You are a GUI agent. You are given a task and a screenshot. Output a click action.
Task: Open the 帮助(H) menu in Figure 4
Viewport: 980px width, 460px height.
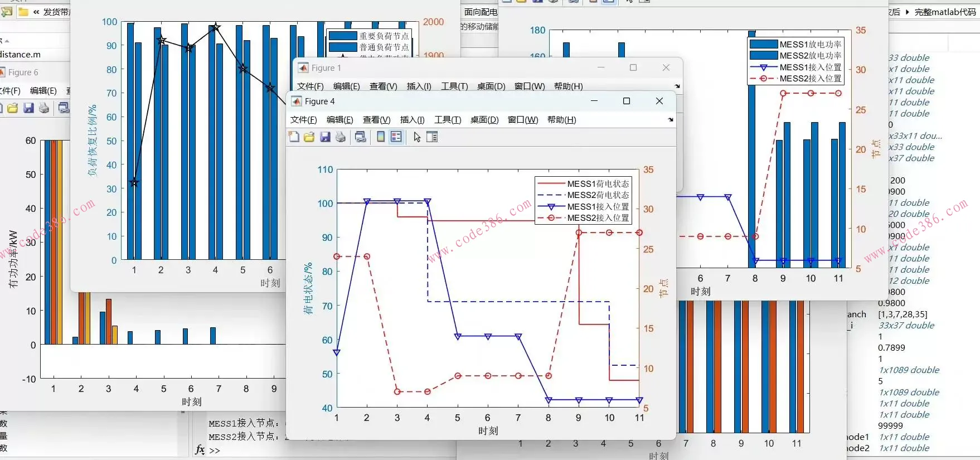point(561,120)
